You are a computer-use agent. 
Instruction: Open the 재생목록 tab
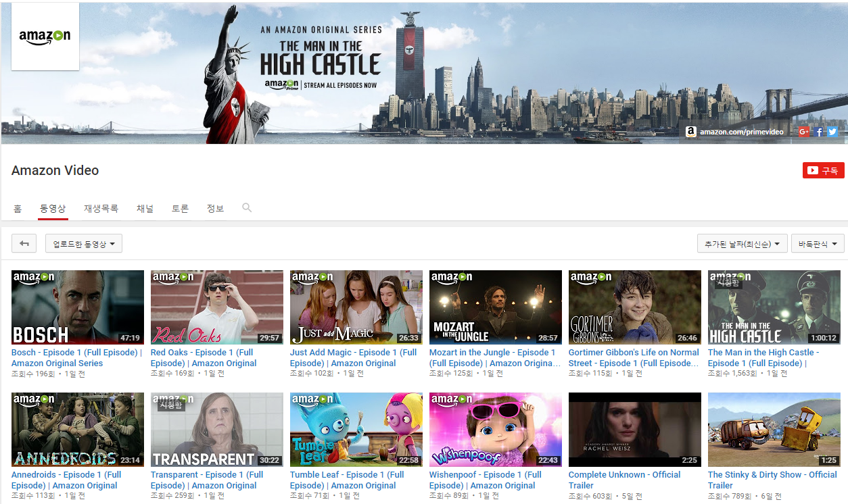tap(101, 209)
